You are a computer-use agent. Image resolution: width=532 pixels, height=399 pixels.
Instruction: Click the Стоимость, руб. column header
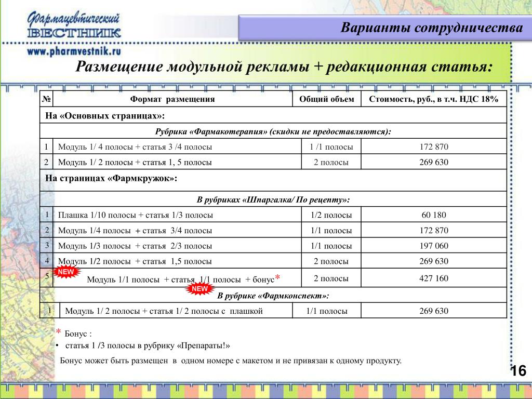coord(434,99)
